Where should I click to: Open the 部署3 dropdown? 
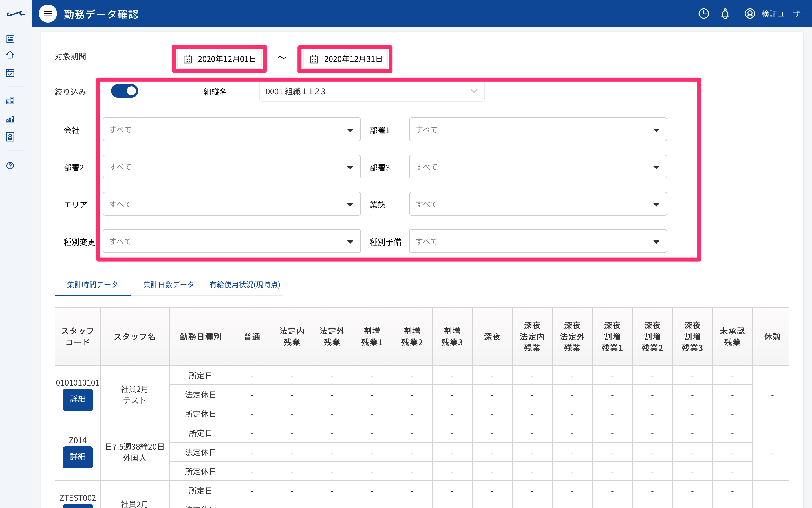click(538, 167)
